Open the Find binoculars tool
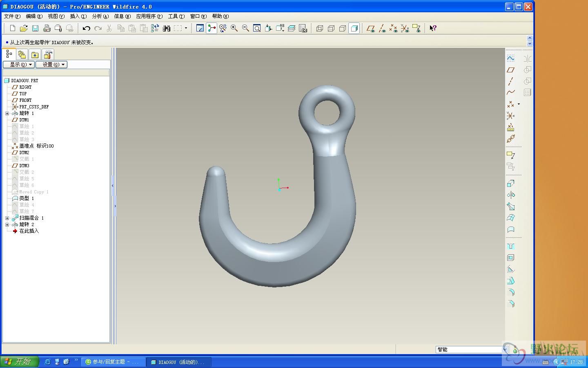 (166, 28)
